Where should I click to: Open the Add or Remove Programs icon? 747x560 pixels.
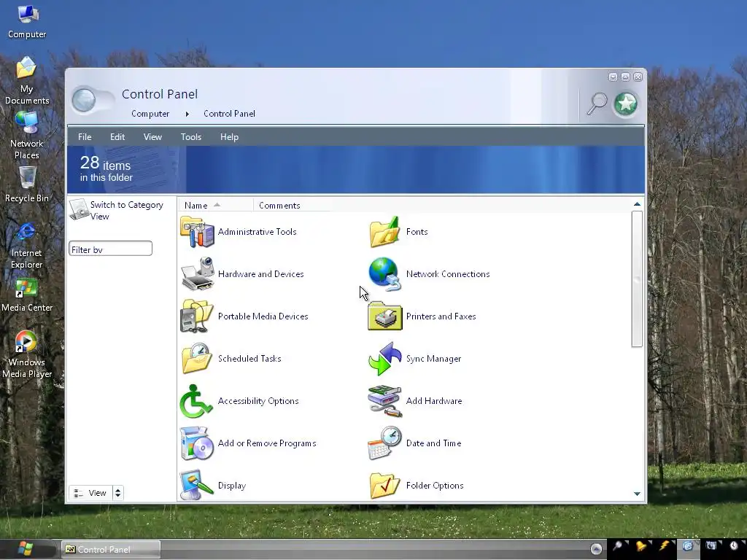coord(197,443)
